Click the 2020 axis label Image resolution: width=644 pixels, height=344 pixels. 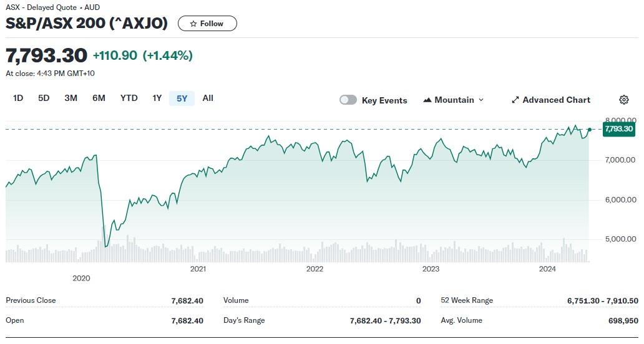(81, 279)
